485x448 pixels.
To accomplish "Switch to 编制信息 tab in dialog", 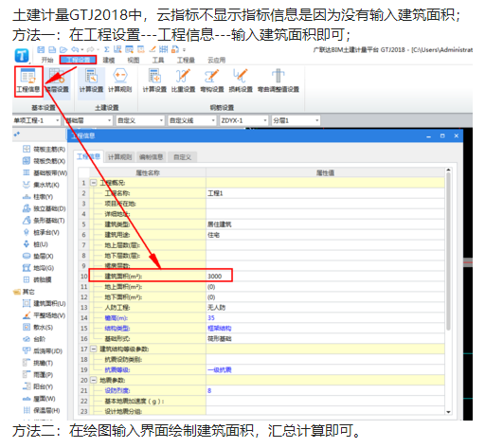I will click(x=151, y=157).
